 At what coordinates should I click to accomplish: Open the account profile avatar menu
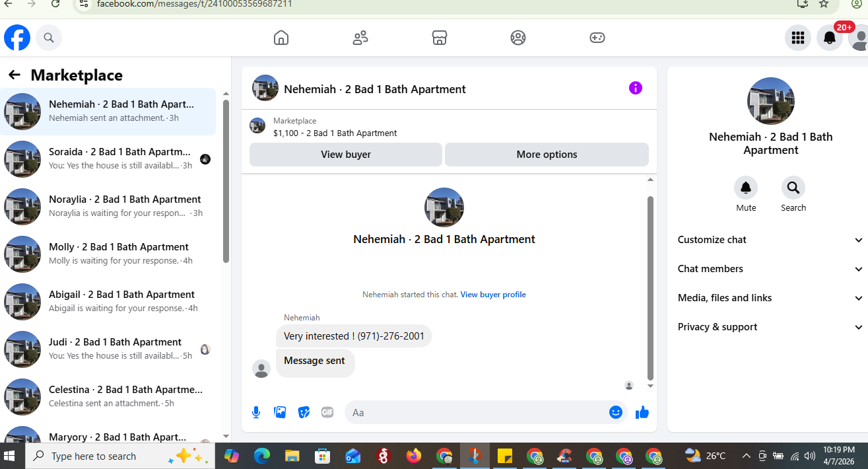tap(858, 38)
